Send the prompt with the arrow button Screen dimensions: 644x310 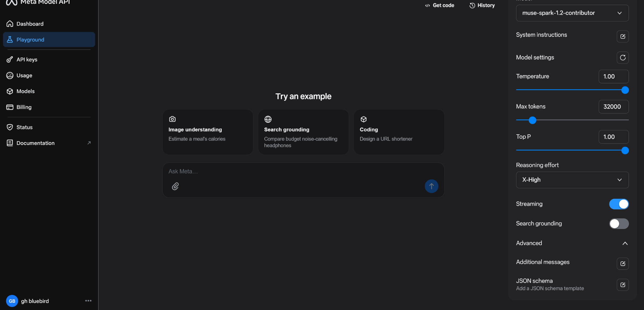click(431, 186)
